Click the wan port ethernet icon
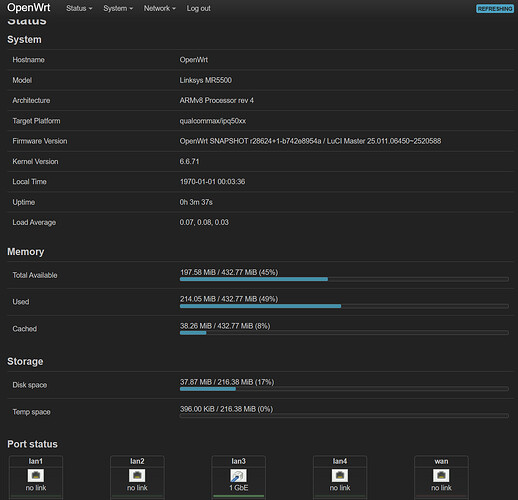This screenshot has width=518, height=500. tap(441, 475)
